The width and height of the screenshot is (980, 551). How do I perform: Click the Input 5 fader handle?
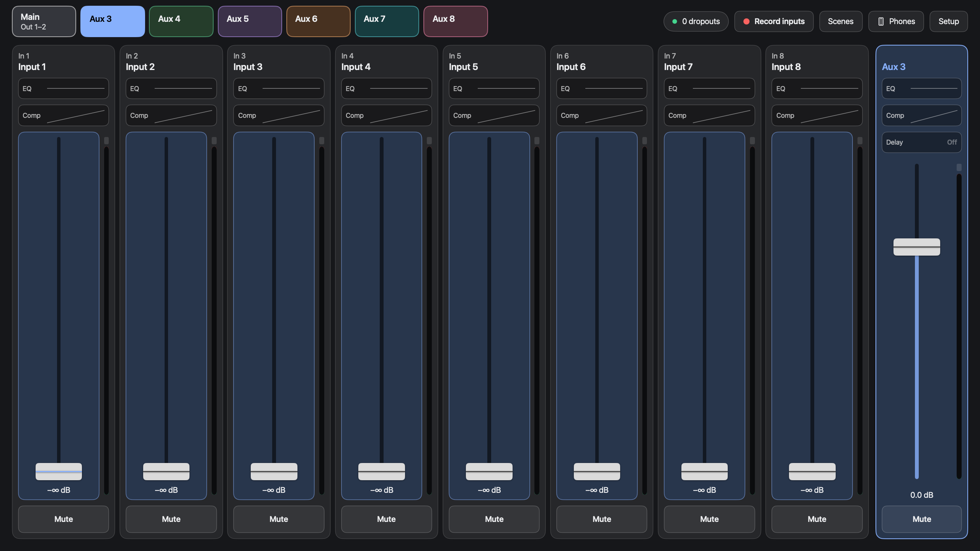tap(489, 471)
